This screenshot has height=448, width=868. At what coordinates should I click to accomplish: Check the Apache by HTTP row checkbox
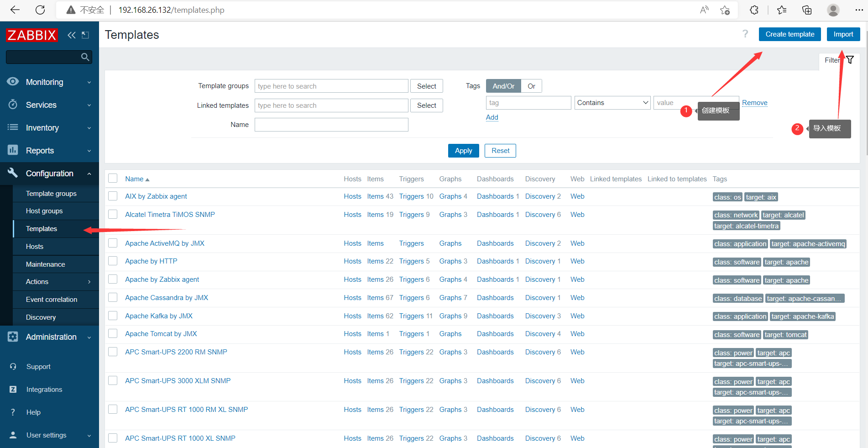pos(113,261)
